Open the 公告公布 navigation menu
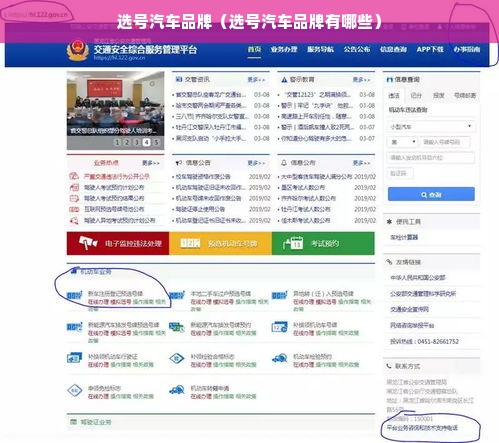Image resolution: width=499 pixels, height=443 pixels. pos(357,49)
